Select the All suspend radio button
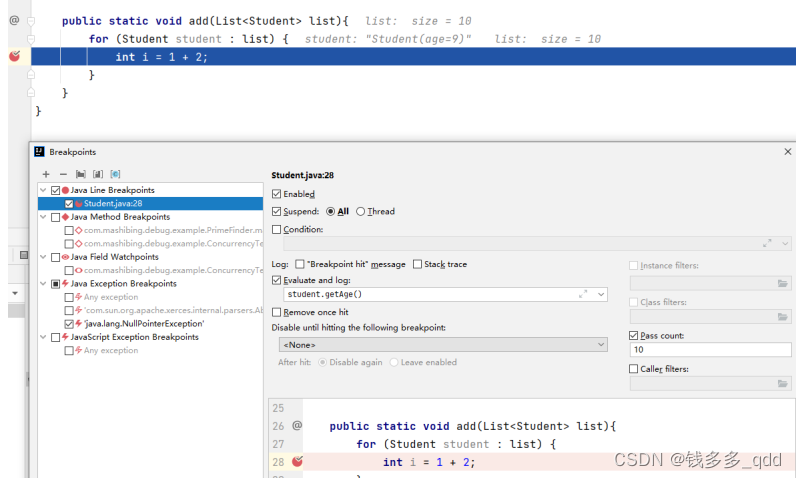796x479 pixels. click(x=330, y=212)
